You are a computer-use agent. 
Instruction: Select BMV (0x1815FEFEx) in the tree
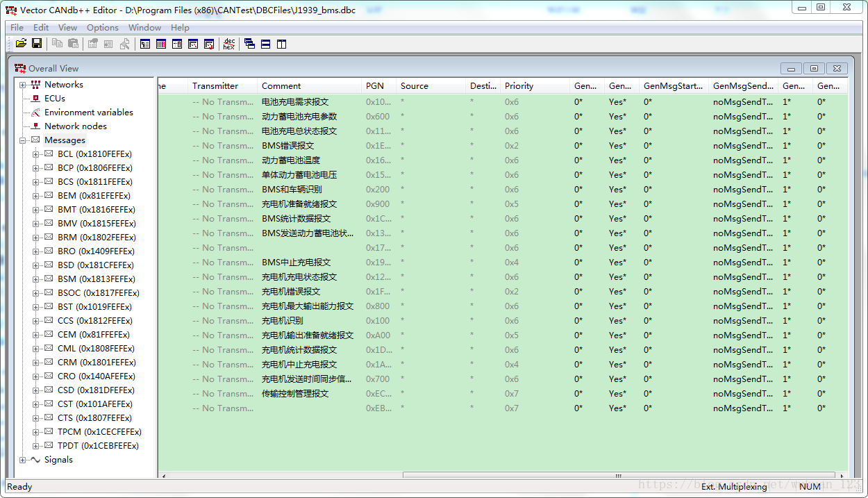(x=97, y=224)
